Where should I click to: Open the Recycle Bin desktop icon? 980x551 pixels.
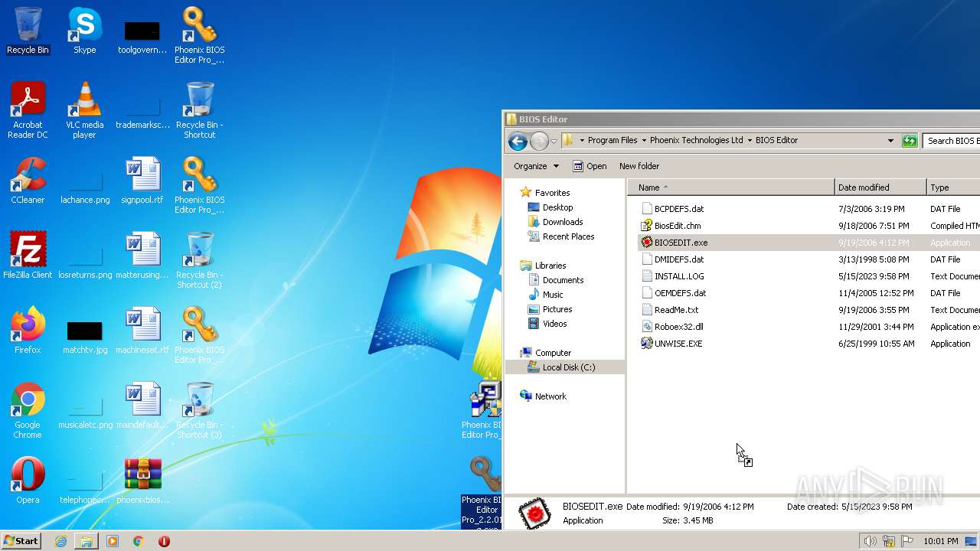click(28, 31)
